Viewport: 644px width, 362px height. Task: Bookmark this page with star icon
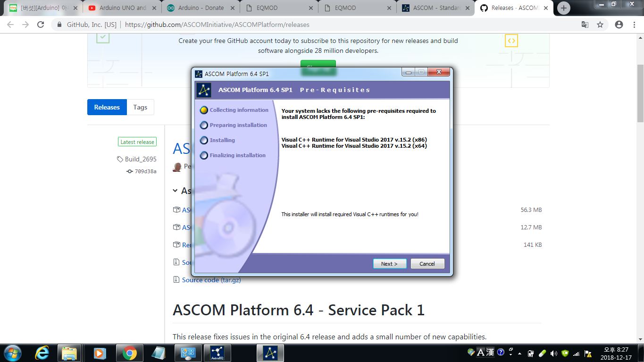600,25
